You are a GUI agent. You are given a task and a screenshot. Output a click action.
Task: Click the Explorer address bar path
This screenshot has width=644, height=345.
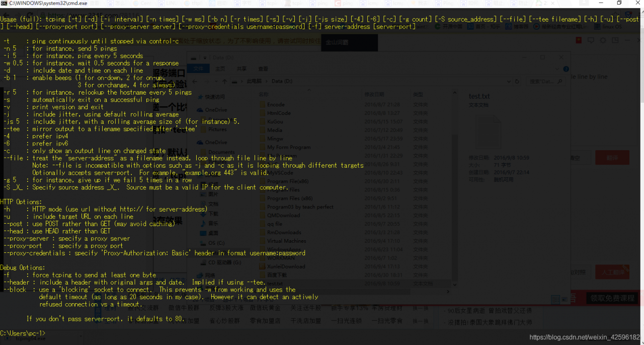[x=372, y=81]
